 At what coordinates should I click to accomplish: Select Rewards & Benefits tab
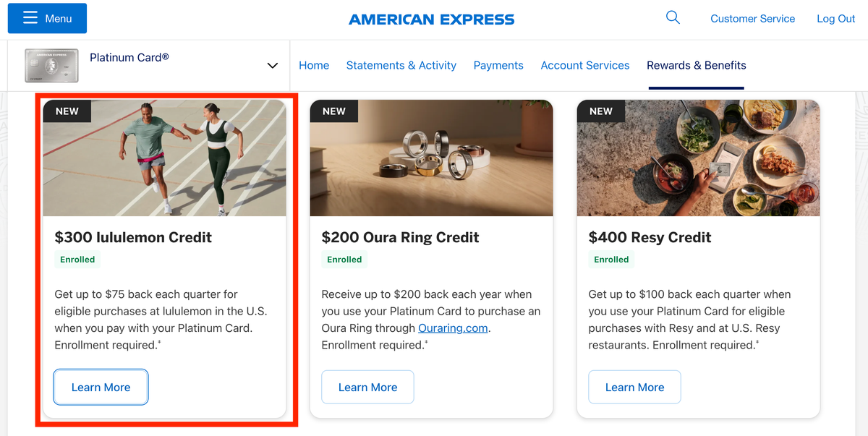[697, 65]
